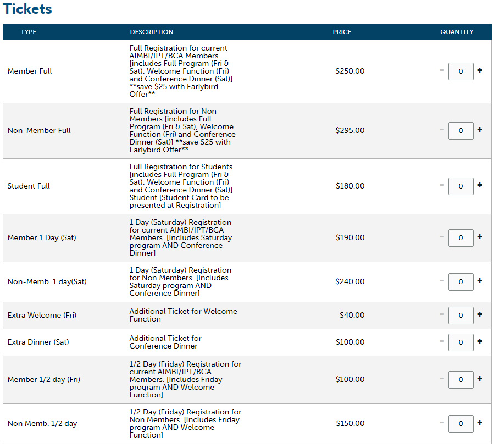Screen dimensions: 494x448
Task: Focus the Member Full quantity field
Action: tap(460, 71)
